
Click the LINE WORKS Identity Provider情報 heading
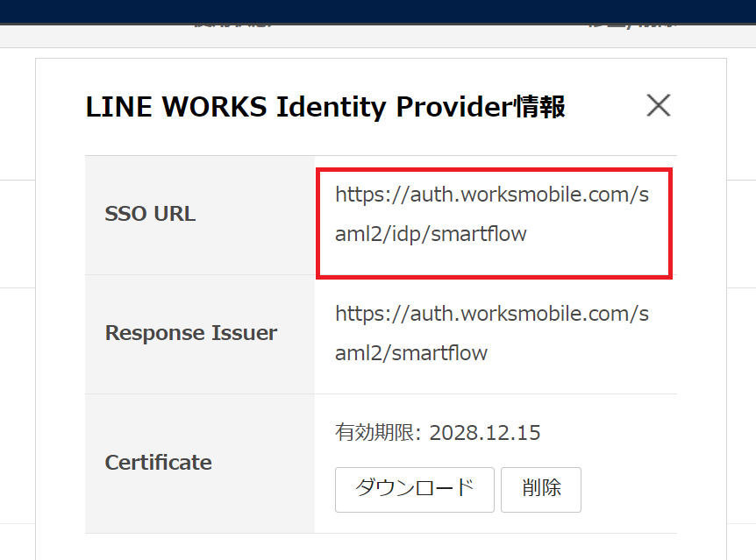325,107
